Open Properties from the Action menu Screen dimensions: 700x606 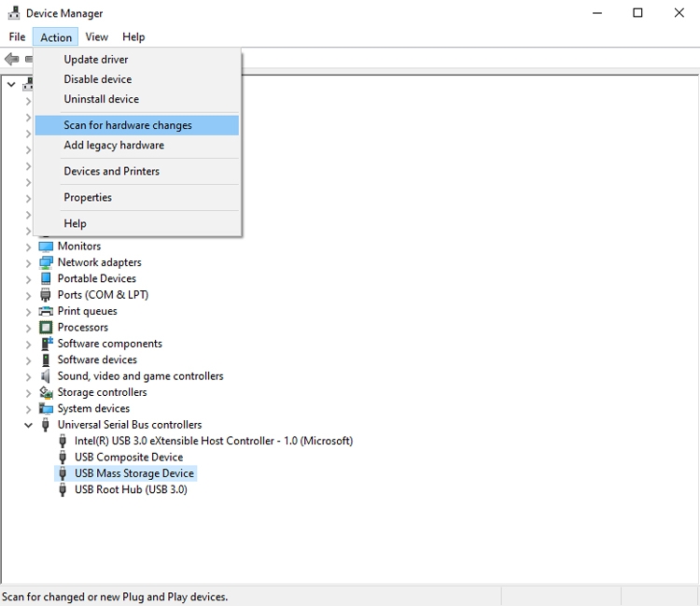click(137, 197)
